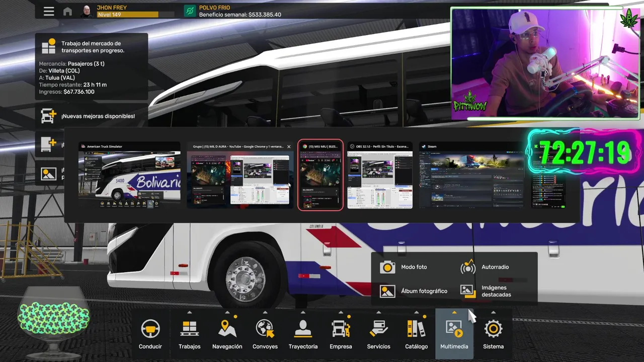Click the Mercancía: Pasajeros (3 t) line
Screen dimensions: 644x362
[72, 64]
